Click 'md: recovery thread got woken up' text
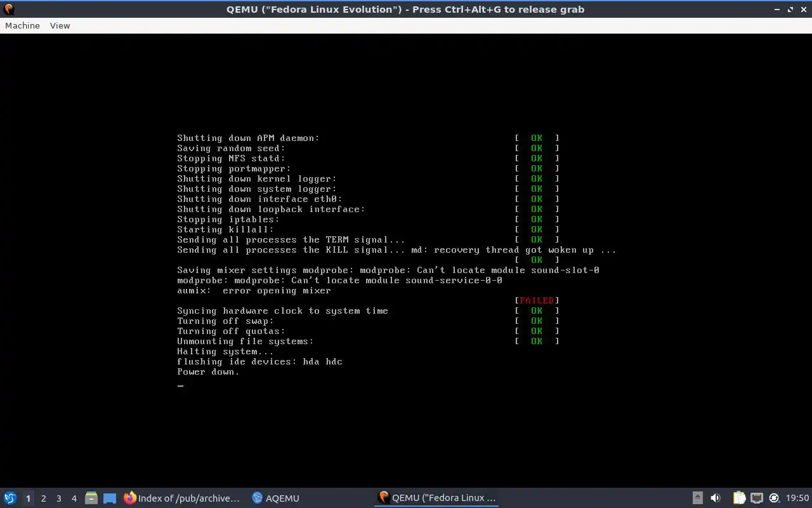 point(502,250)
